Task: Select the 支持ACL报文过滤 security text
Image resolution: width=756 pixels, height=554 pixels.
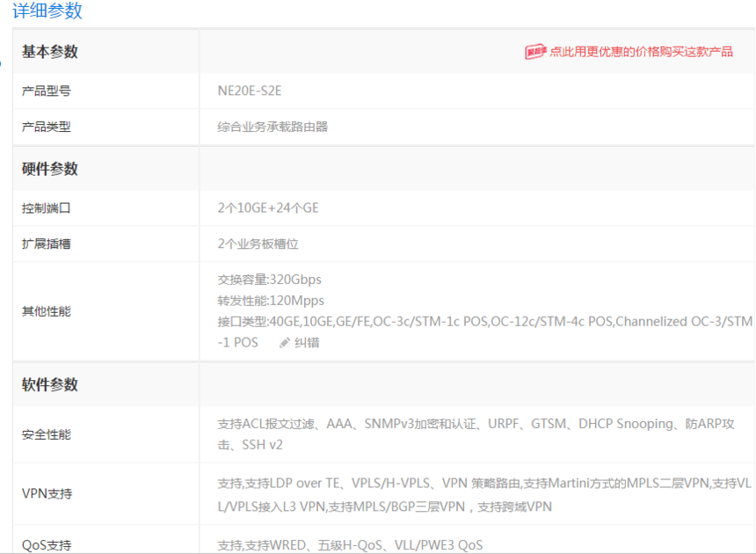Action: [x=476, y=434]
